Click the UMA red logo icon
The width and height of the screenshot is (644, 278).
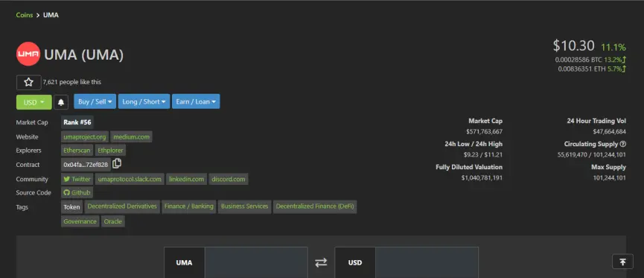click(28, 54)
